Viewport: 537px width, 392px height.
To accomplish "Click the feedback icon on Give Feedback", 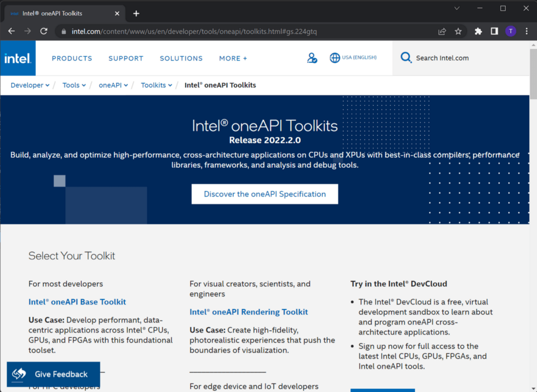I will coord(19,374).
